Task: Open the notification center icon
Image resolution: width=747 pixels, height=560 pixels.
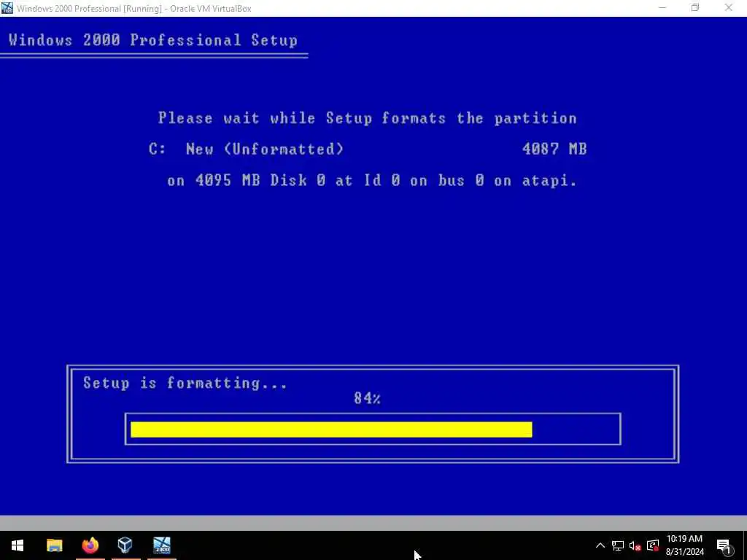Action: [724, 545]
